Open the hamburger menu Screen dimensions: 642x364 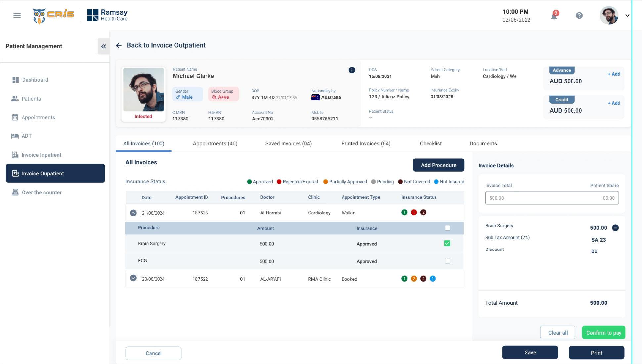click(17, 15)
